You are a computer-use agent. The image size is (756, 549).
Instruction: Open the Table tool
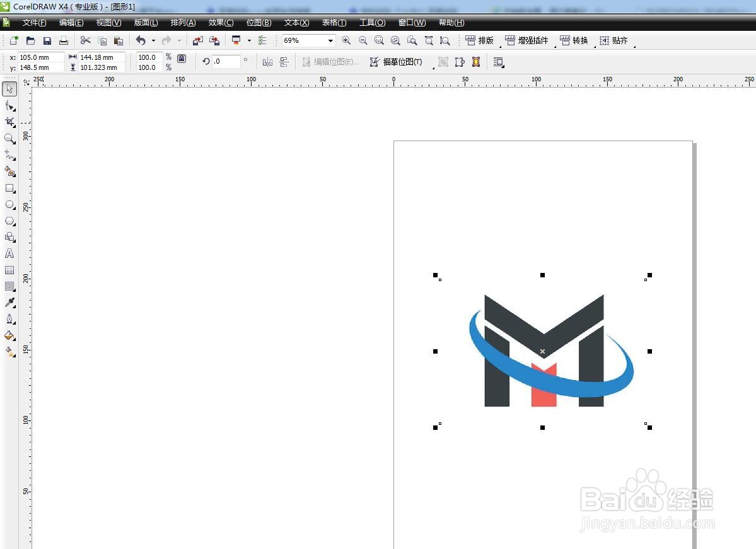coord(9,270)
